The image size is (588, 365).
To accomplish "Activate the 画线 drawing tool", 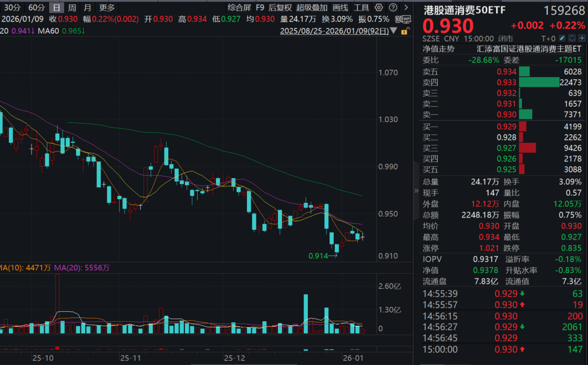I will [x=340, y=8].
